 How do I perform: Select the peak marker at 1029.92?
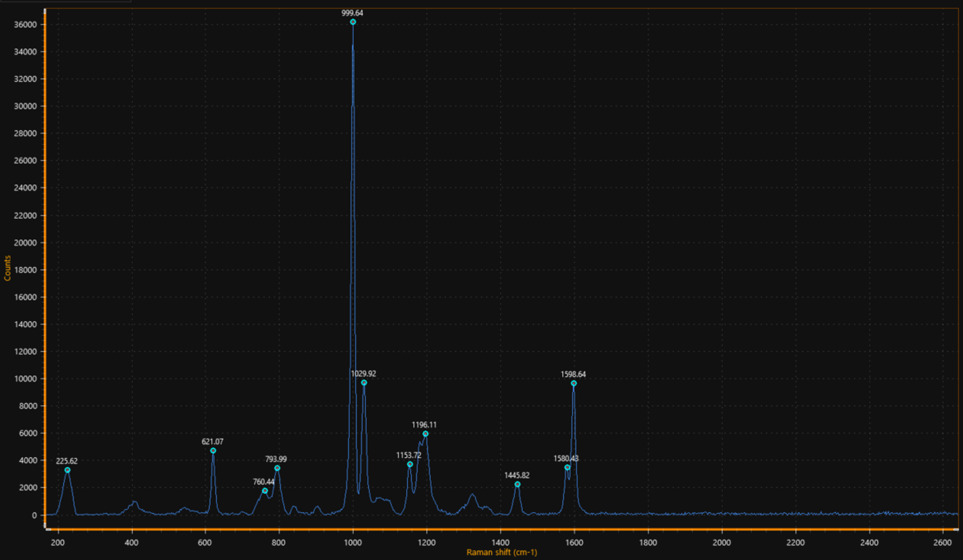pyautogui.click(x=364, y=383)
